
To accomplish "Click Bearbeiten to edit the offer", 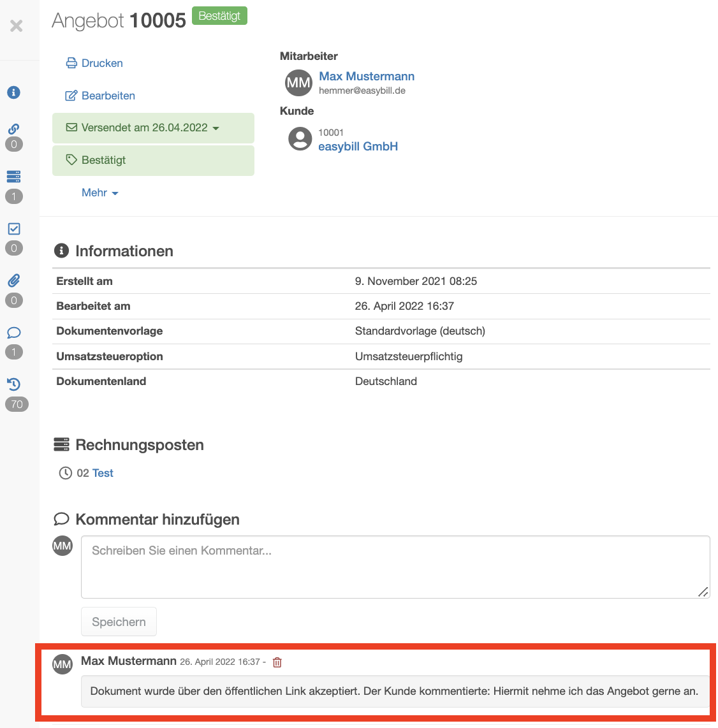I will [x=100, y=96].
